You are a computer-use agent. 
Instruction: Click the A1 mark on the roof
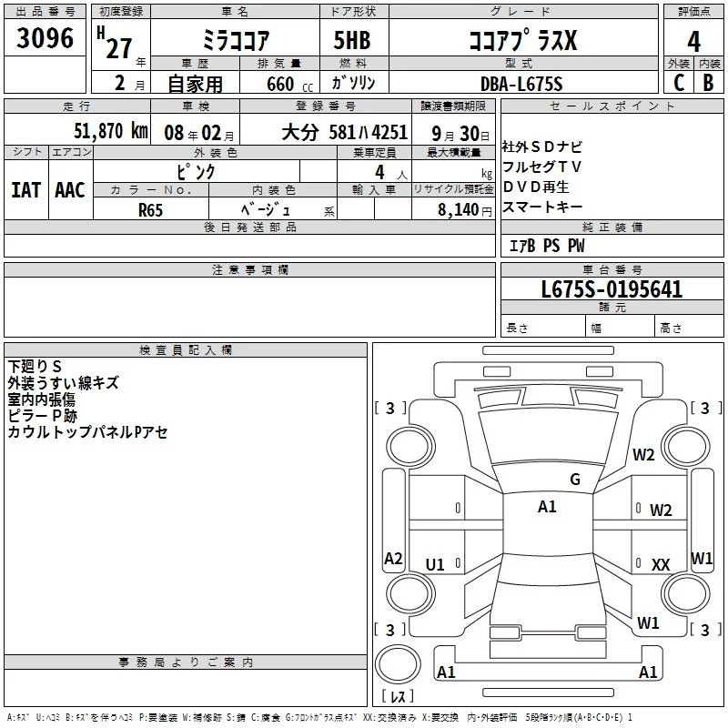pos(547,507)
